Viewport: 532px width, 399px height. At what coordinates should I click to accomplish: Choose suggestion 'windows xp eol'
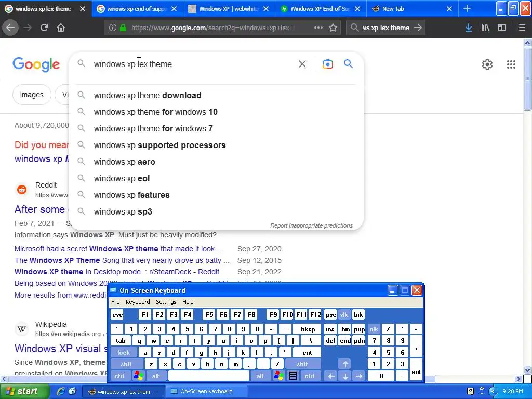click(x=216, y=179)
